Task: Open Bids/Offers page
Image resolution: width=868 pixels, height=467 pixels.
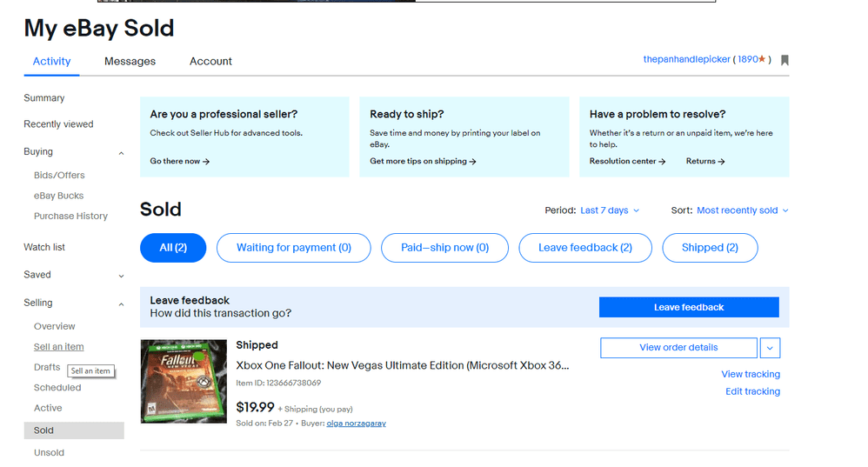Action: (x=59, y=175)
